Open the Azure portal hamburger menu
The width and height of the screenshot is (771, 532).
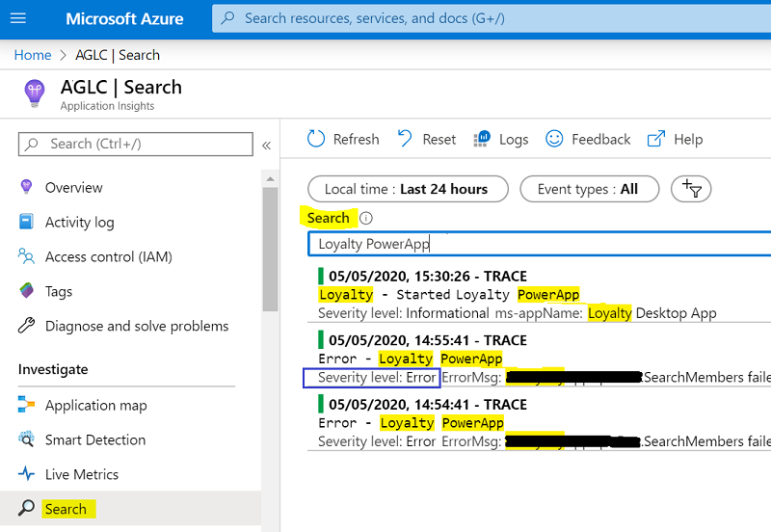point(18,18)
